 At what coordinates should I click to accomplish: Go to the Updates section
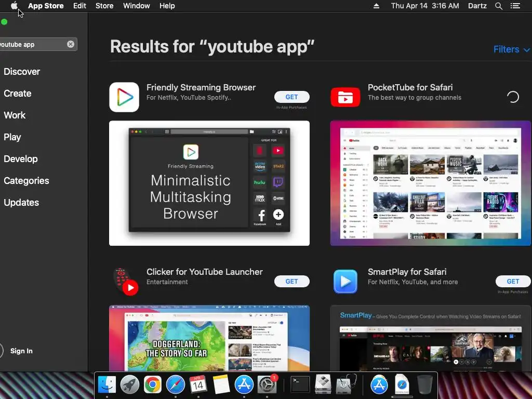[21, 203]
